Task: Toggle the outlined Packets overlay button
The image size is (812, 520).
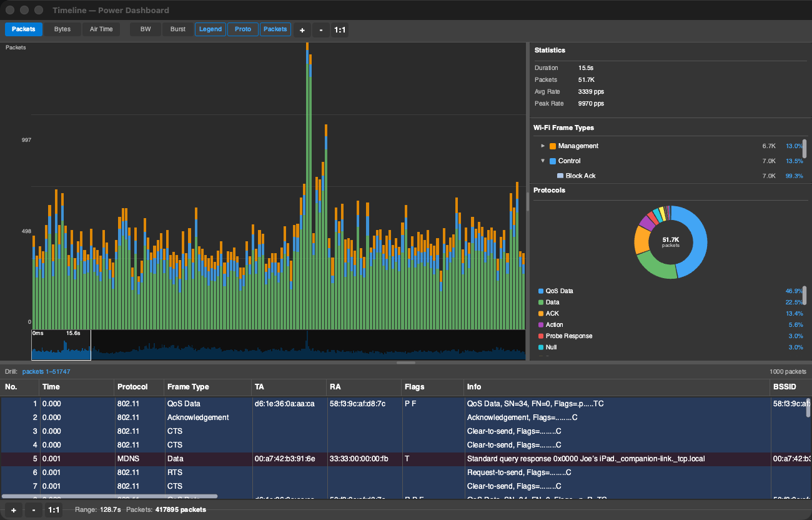Action: 275,29
